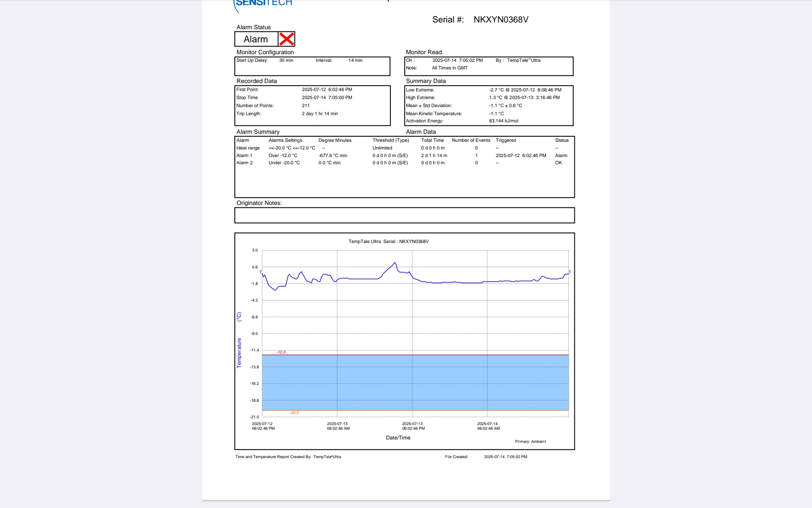Click Alarm 1 row in Alarm Summary
The height and width of the screenshot is (508, 812).
[x=244, y=155]
